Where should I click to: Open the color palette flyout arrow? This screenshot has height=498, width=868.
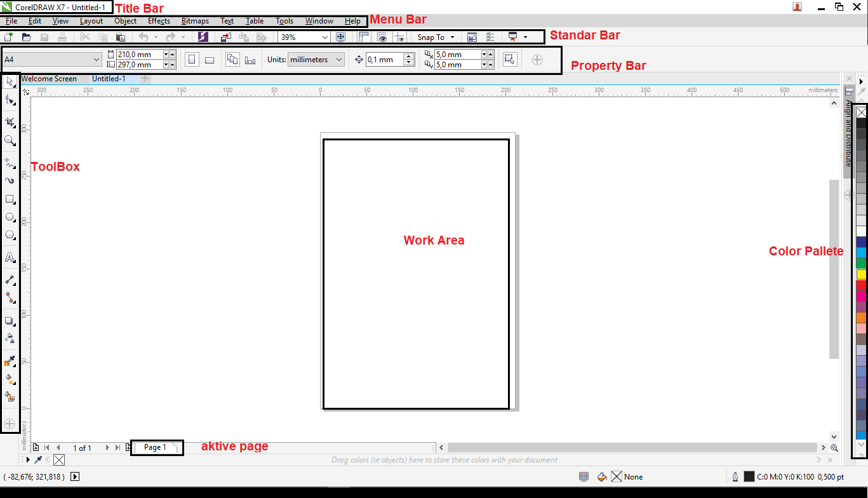tap(862, 81)
